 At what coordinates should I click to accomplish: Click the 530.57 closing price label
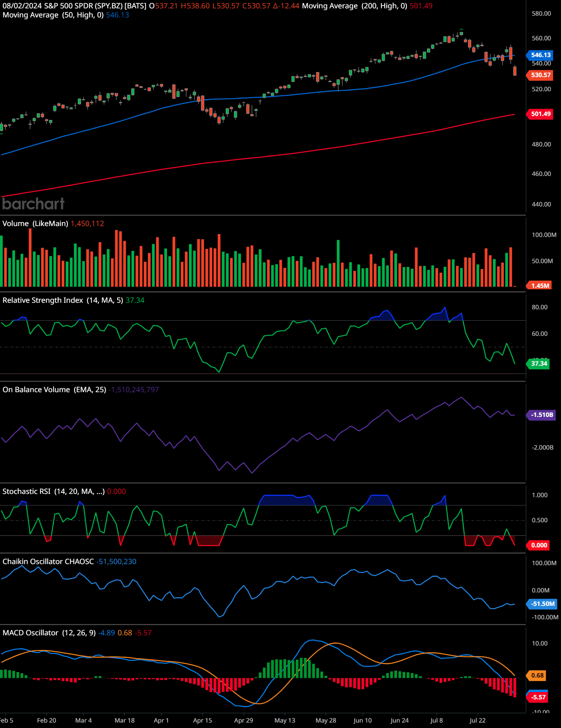pos(540,75)
